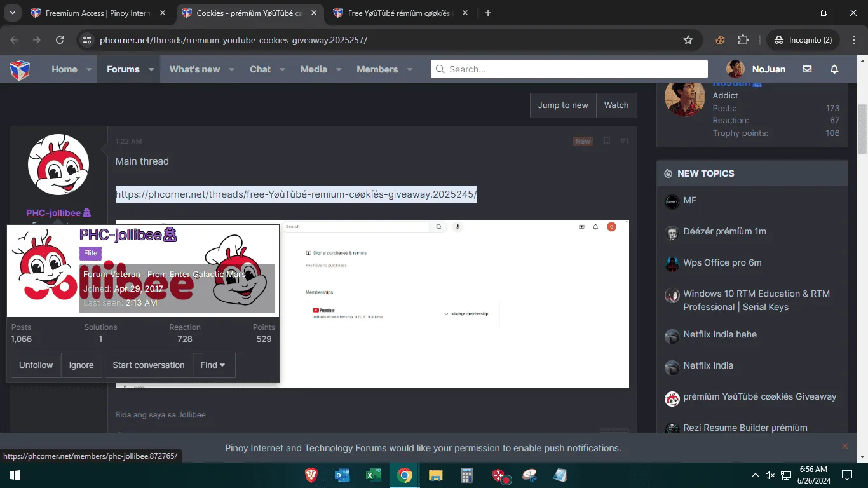
Task: Click the Wps Office pro 6m avatar
Action: [x=672, y=264]
